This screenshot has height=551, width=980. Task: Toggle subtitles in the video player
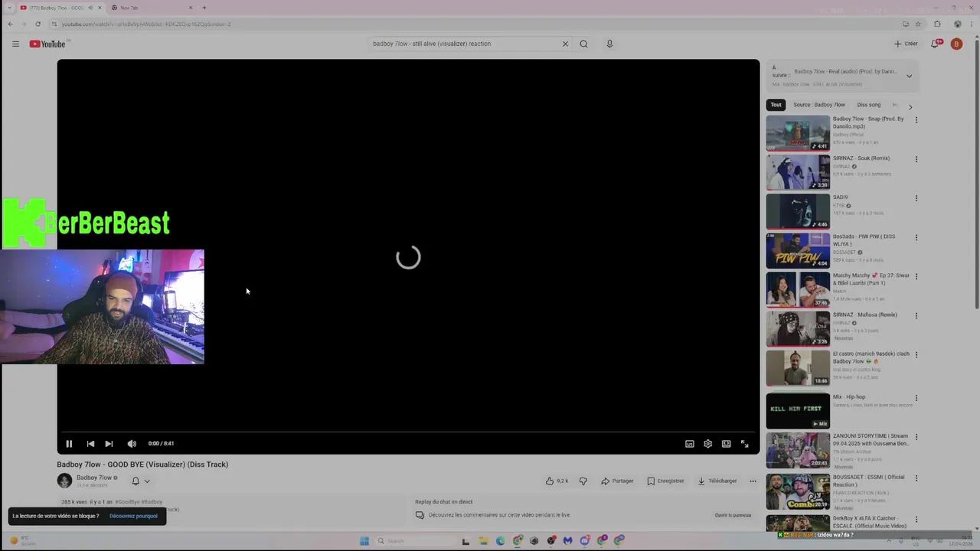tap(689, 444)
